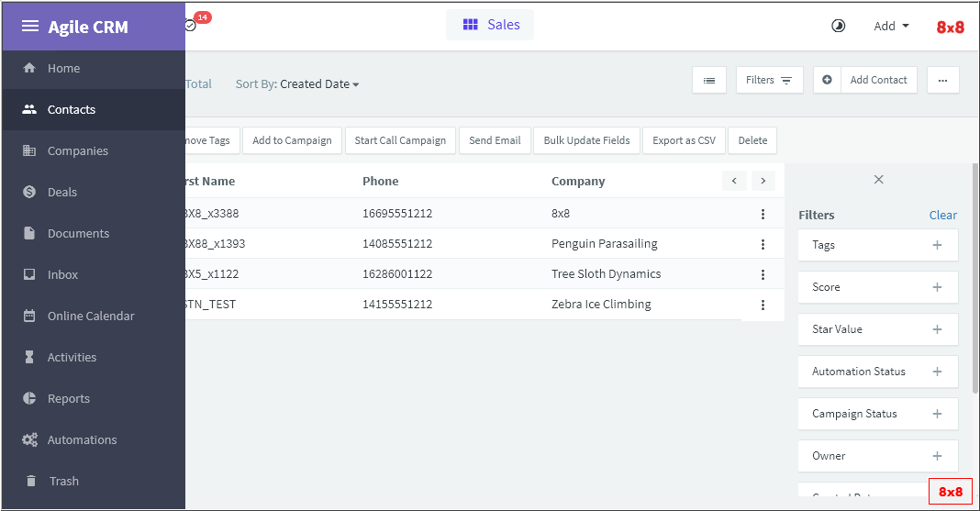Click the Add Contact button

(878, 80)
